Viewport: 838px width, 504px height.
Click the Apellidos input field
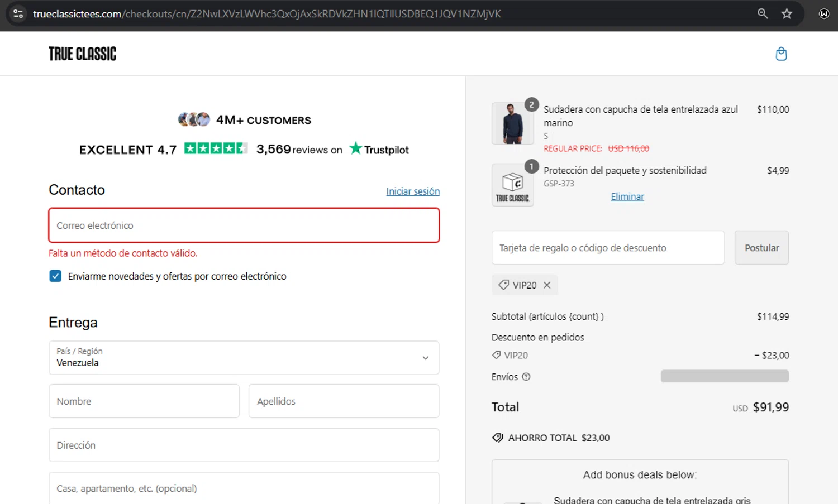(x=344, y=401)
